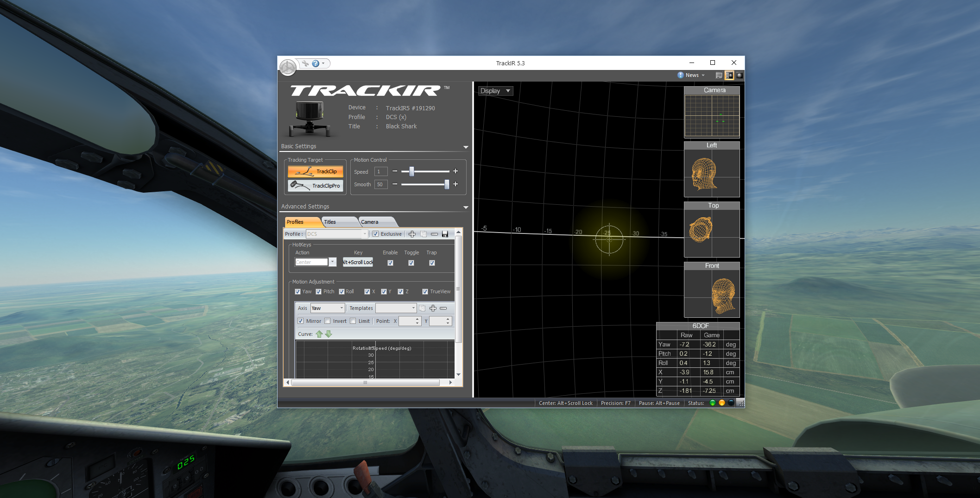Select the TrackClipPro tracking target
Screen dimensions: 980x498
[316, 185]
